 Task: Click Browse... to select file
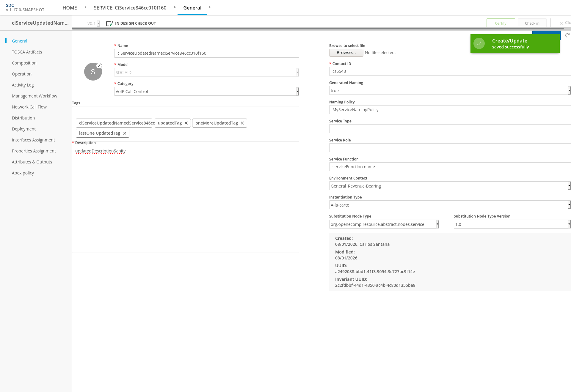tap(346, 53)
